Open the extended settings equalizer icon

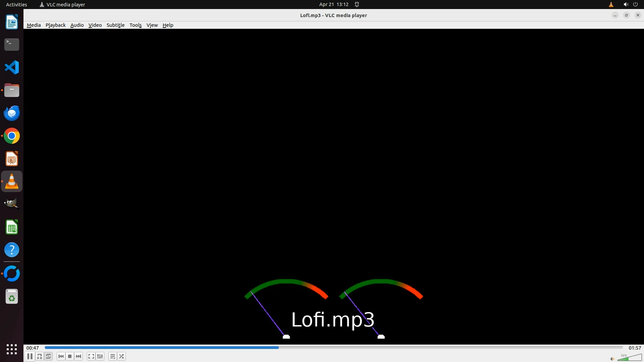click(100, 356)
